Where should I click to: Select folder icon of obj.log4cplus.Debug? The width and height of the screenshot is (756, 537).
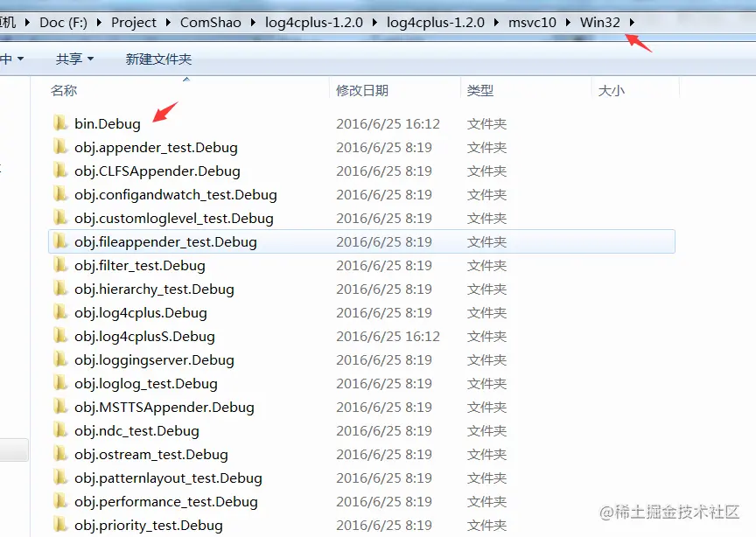point(59,312)
